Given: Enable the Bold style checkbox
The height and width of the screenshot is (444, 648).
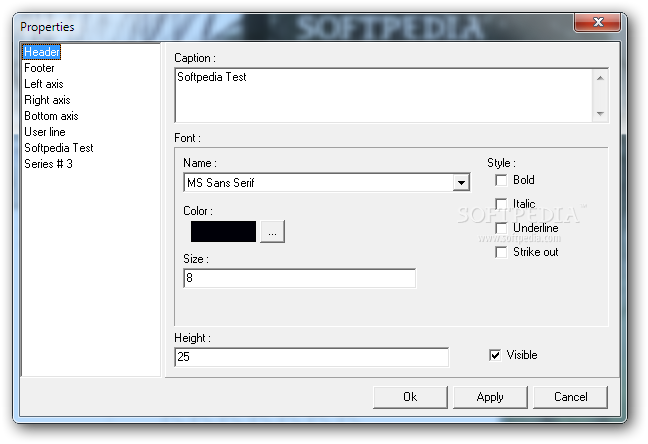Looking at the screenshot, I should tap(501, 180).
